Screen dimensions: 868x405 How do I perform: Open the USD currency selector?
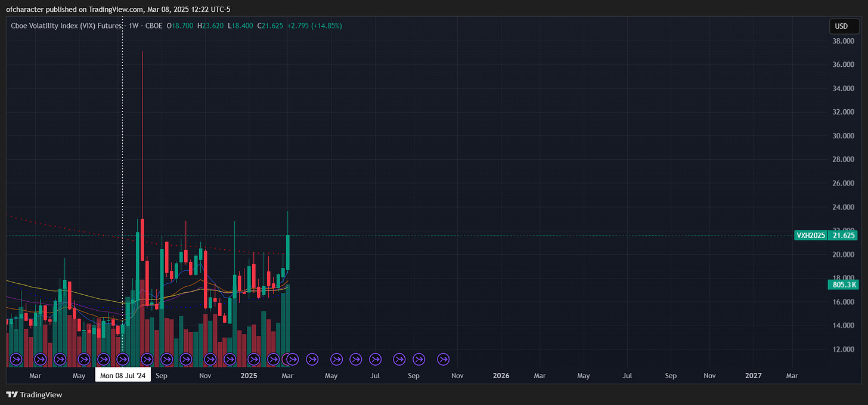[844, 26]
